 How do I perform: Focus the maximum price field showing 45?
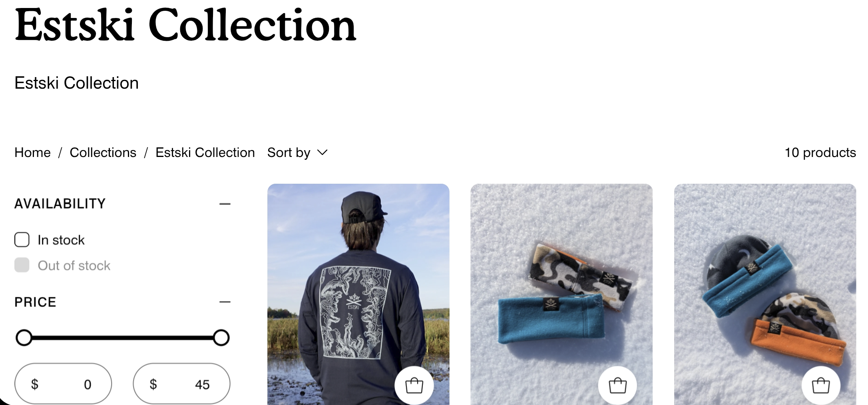pos(181,384)
